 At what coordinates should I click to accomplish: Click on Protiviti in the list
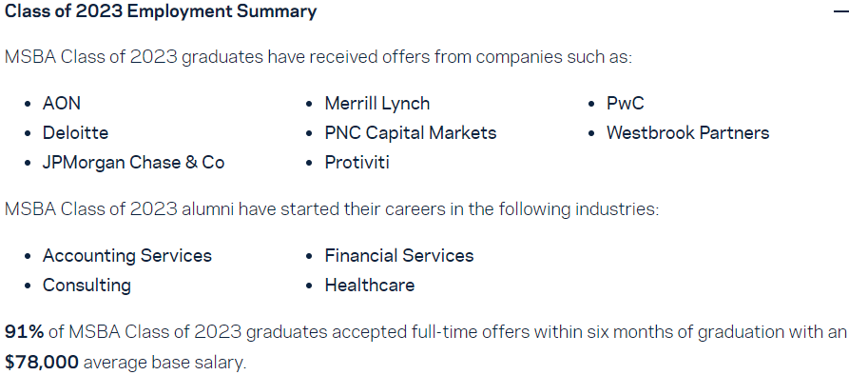[357, 163]
